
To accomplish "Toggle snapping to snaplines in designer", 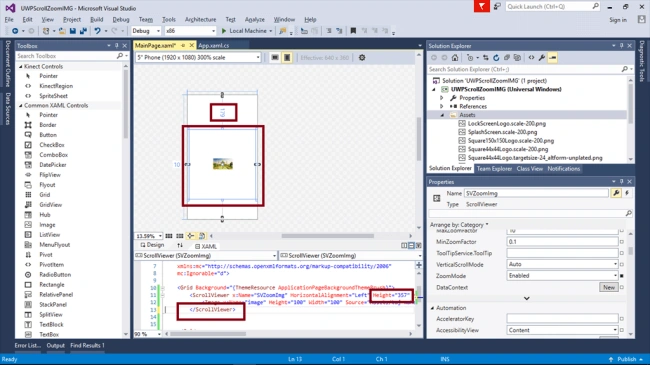I will pyautogui.click(x=191, y=236).
